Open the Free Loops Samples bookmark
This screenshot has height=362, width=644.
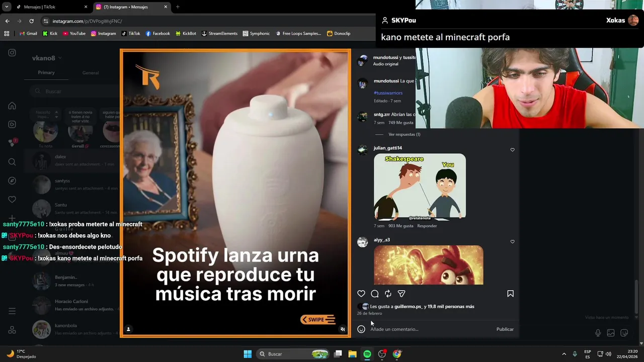298,34
